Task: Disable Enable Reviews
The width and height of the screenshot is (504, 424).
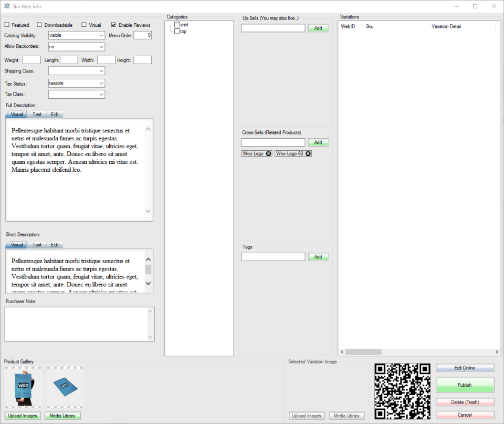Action: 113,25
